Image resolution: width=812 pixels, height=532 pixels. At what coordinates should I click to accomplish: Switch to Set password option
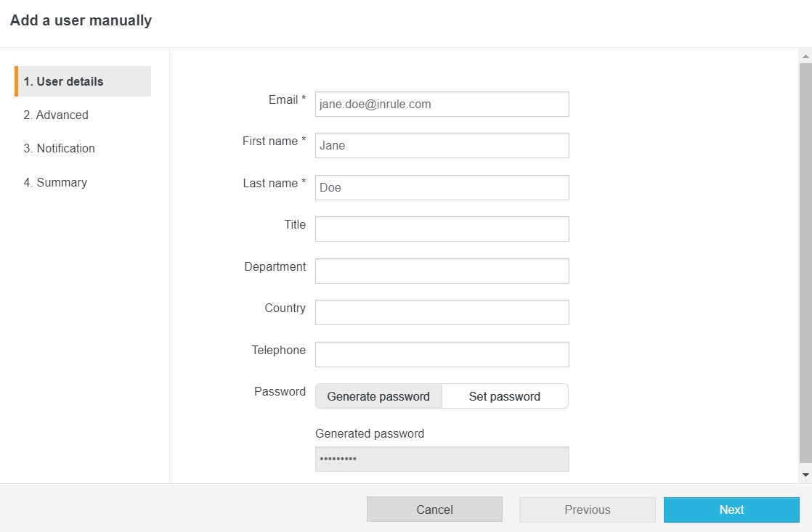tap(505, 396)
